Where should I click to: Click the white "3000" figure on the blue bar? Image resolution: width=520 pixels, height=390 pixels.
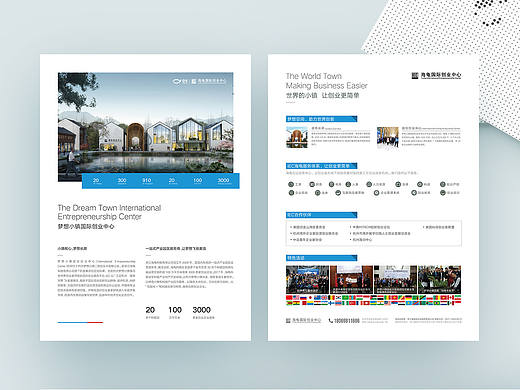[223, 180]
